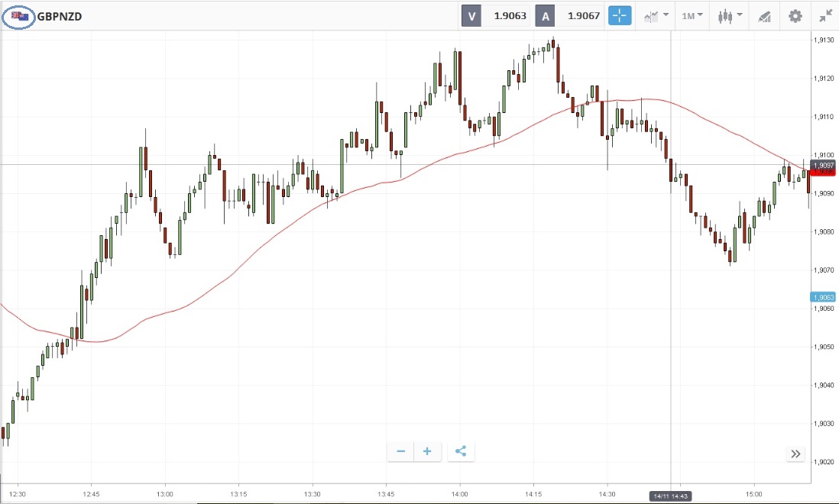Open the candlestick chart type dropdown

tap(730, 15)
